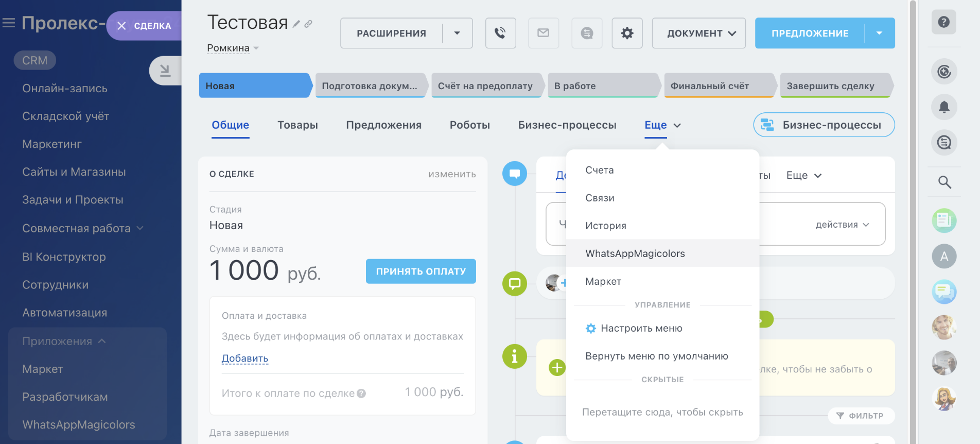Open the ДОКУМЕНТ dropdown
The image size is (980, 444).
(698, 33)
